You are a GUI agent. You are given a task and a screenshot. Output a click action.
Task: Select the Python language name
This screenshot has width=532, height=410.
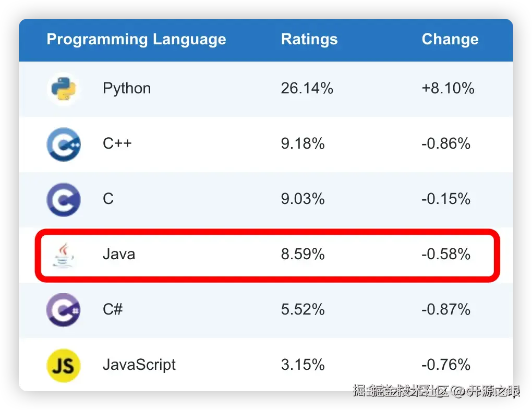[x=127, y=89]
